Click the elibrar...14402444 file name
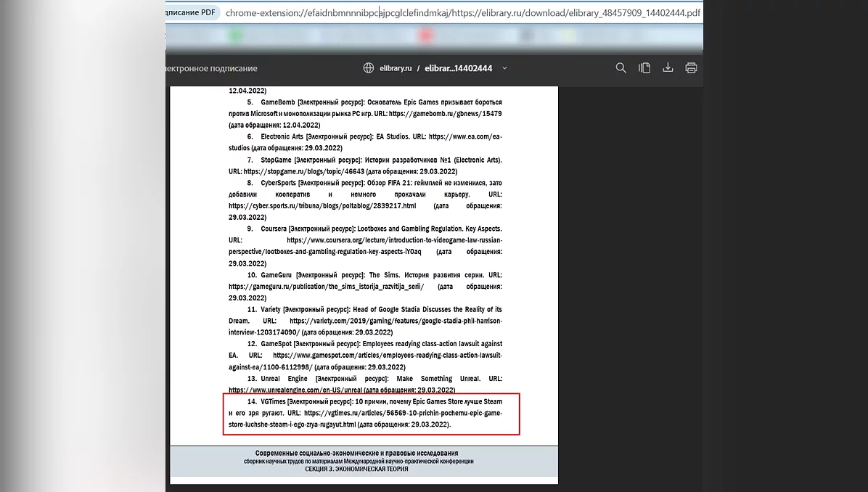The width and height of the screenshot is (868, 492). click(x=459, y=68)
